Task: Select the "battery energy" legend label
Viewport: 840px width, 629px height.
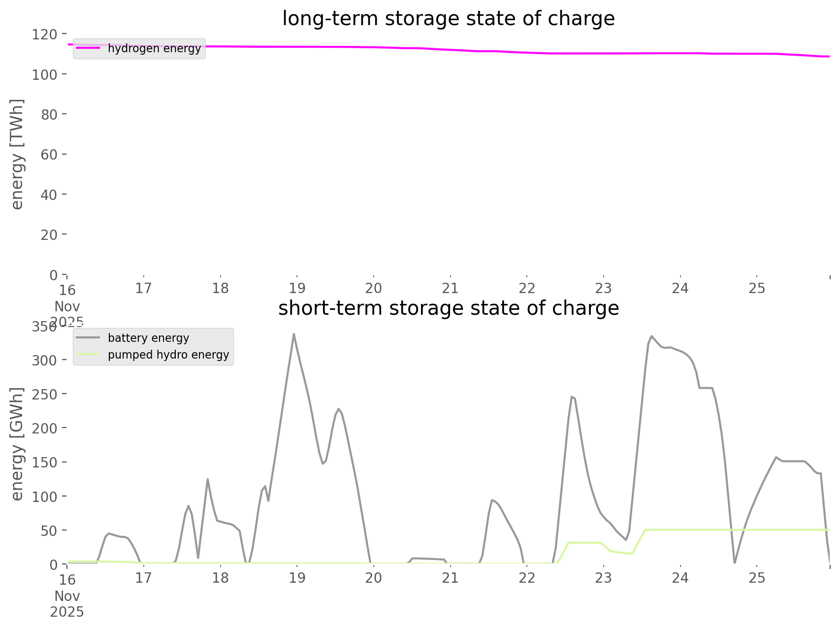Action: (148, 338)
